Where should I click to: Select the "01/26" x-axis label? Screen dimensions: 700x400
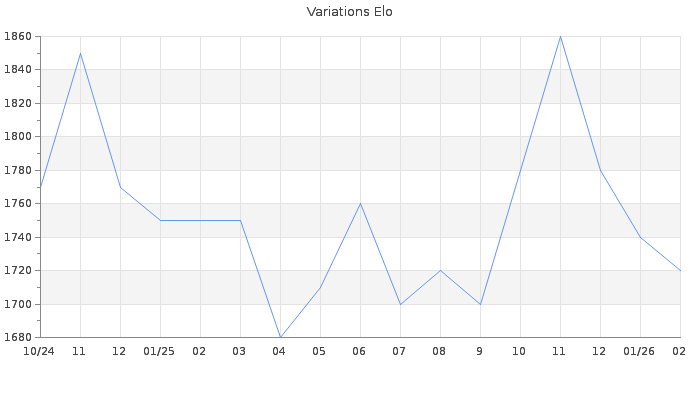(x=640, y=351)
